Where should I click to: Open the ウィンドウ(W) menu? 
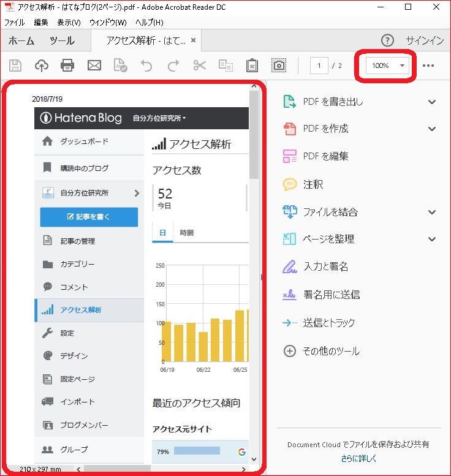point(108,23)
